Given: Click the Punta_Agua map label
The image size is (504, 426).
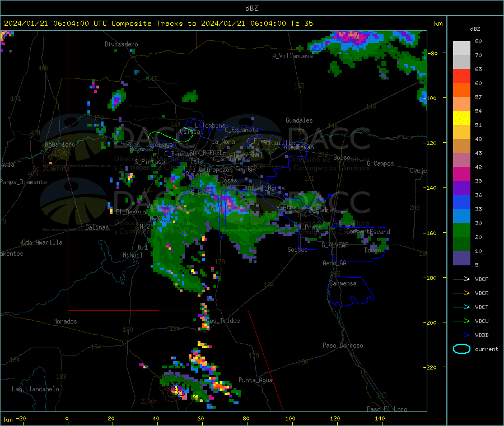Looking at the screenshot, I should click(255, 380).
